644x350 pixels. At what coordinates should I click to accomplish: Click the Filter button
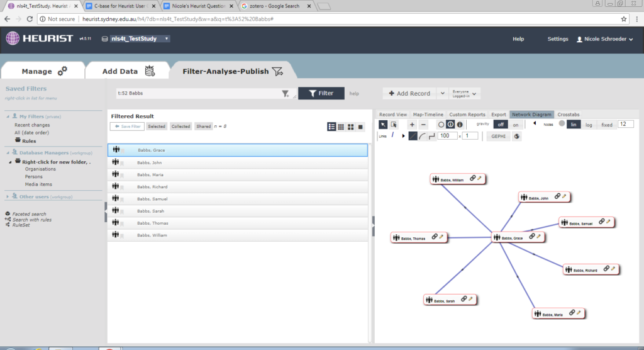(321, 93)
